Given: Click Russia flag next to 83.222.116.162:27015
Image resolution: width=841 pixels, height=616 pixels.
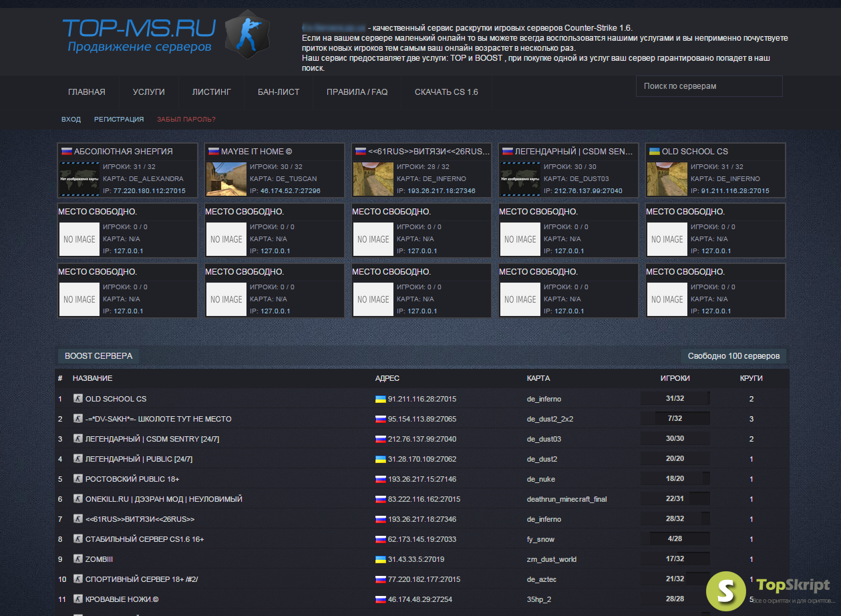Looking at the screenshot, I should [x=380, y=499].
